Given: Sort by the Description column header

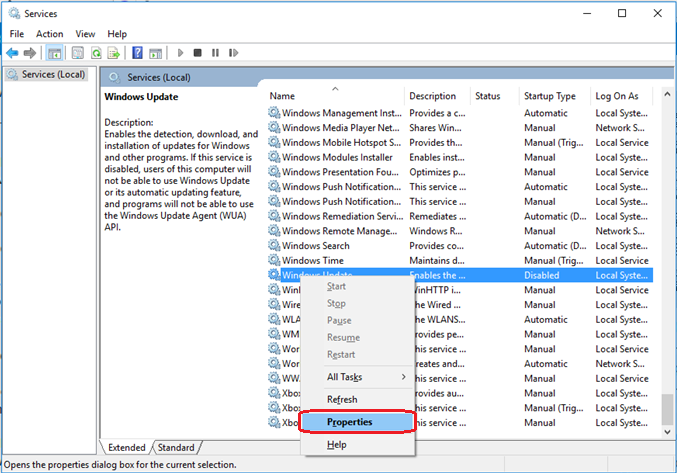Looking at the screenshot, I should tap(437, 96).
